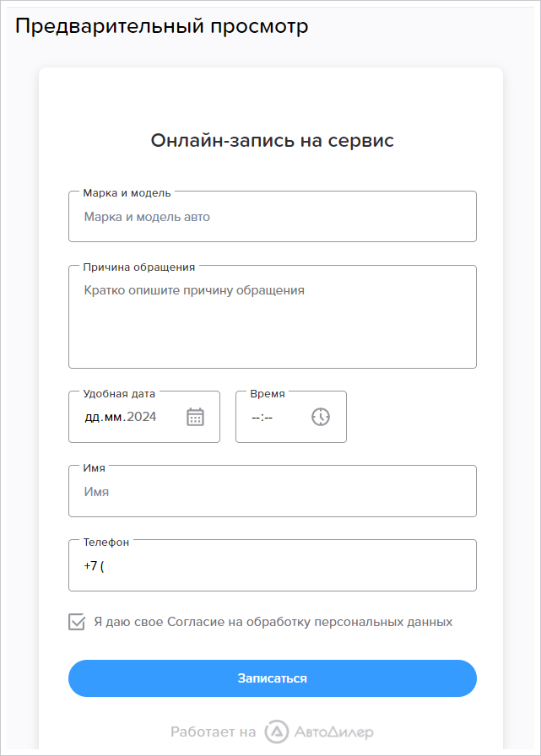Click the АвтоДилер wordmark text
The height and width of the screenshot is (756, 541).
[333, 732]
